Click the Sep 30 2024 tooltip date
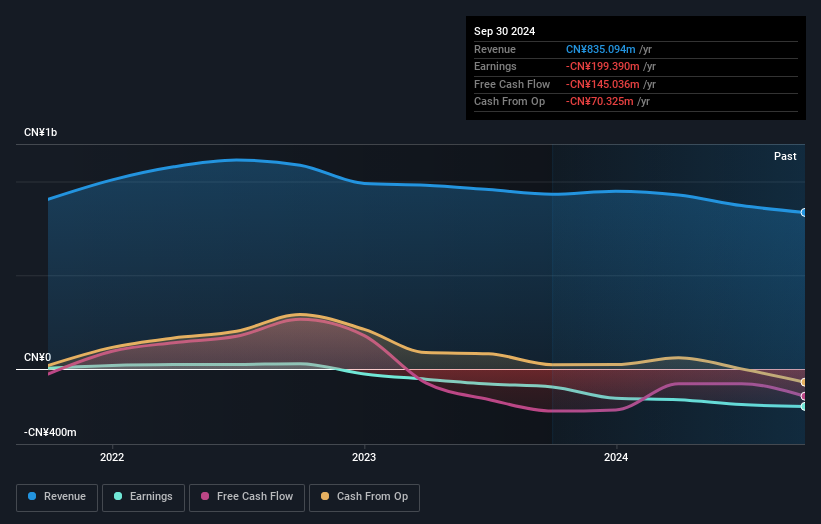 [505, 31]
